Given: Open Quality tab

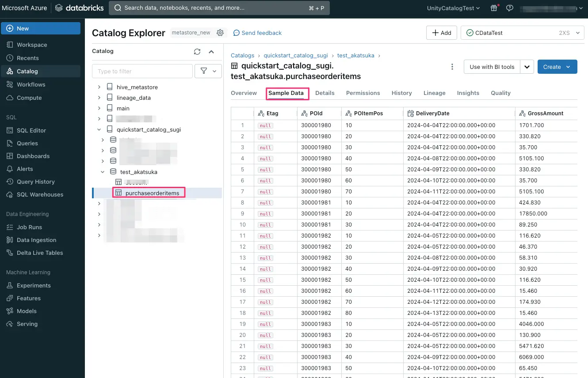Looking at the screenshot, I should (500, 93).
